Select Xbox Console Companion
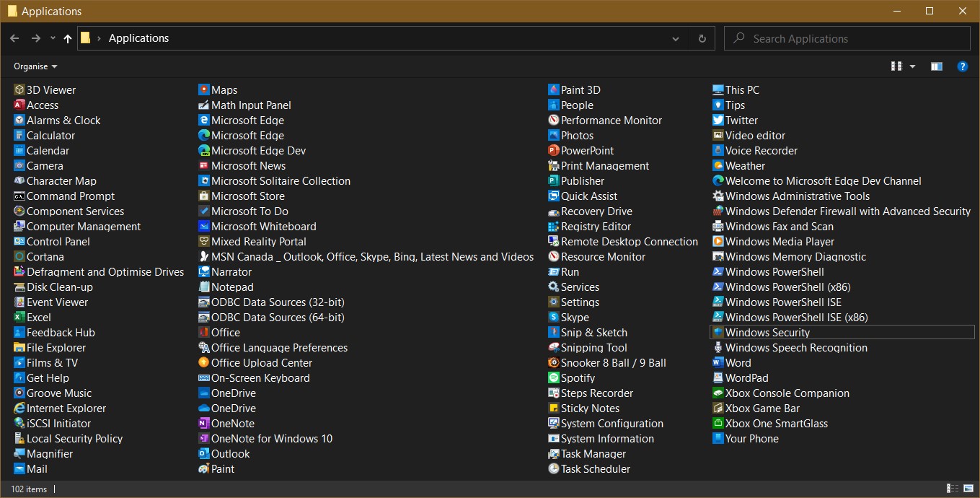Image resolution: width=980 pixels, height=498 pixels. point(781,393)
